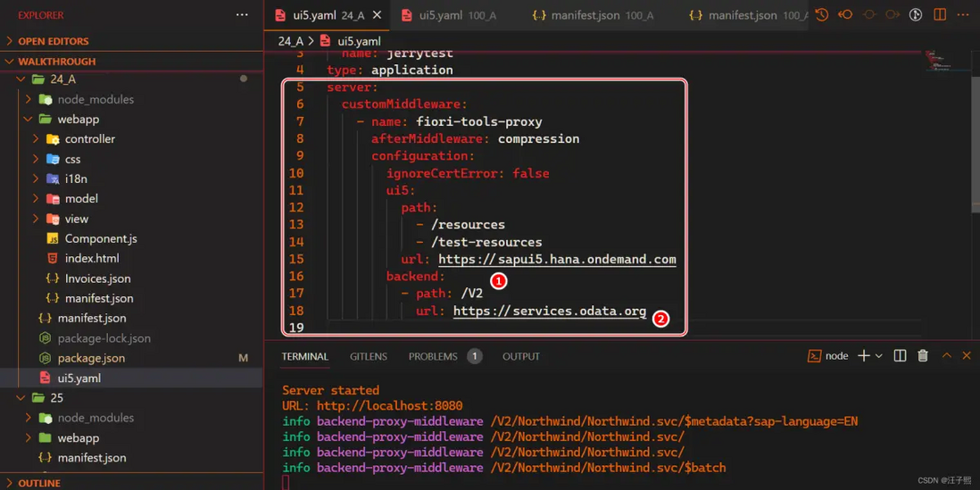Screen dimensions: 980x490
Task: Open changes with previous revision icon
Action: [845, 15]
